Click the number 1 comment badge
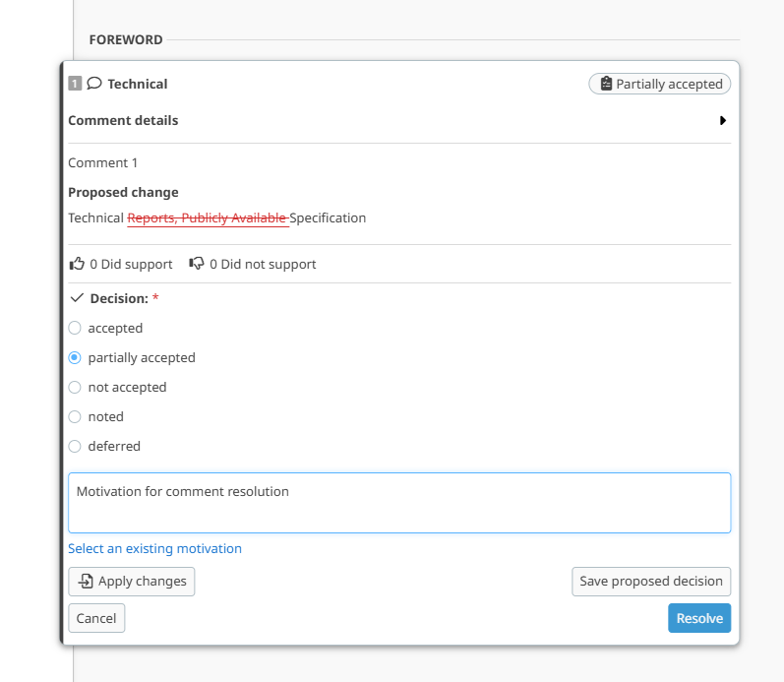Screen dimensions: 784x682 [75, 84]
